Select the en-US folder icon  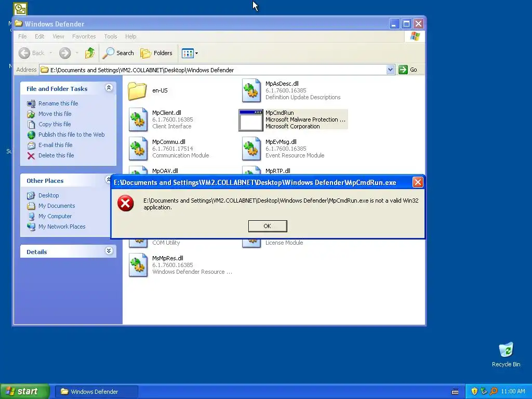click(137, 90)
